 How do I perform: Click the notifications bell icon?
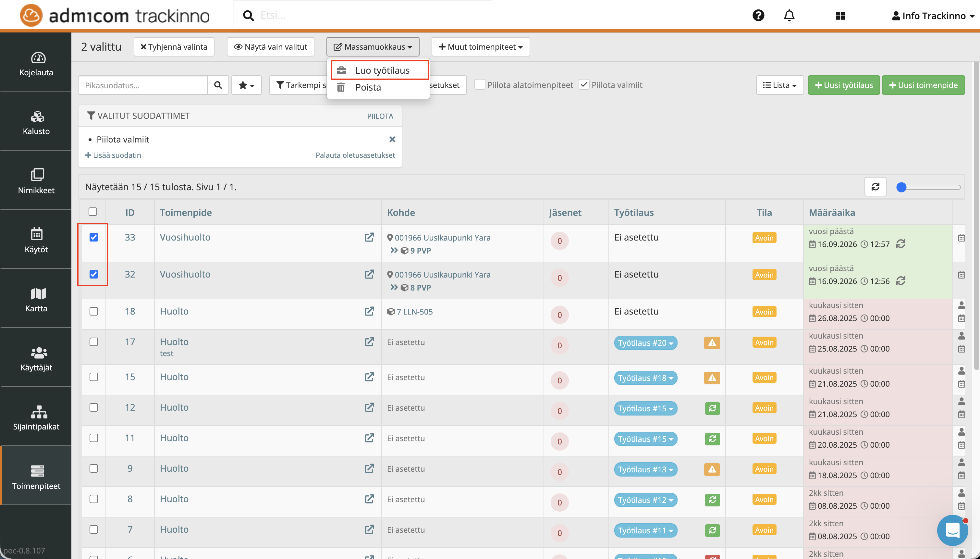coord(789,16)
